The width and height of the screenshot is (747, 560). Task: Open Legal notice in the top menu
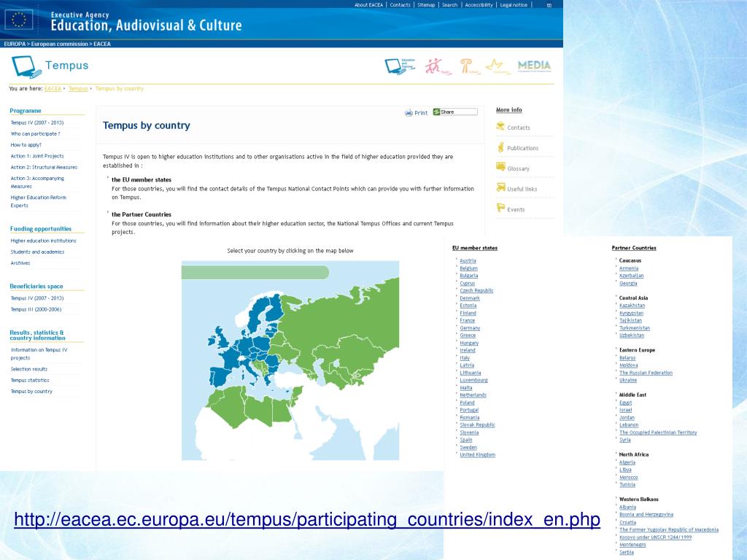(514, 5)
